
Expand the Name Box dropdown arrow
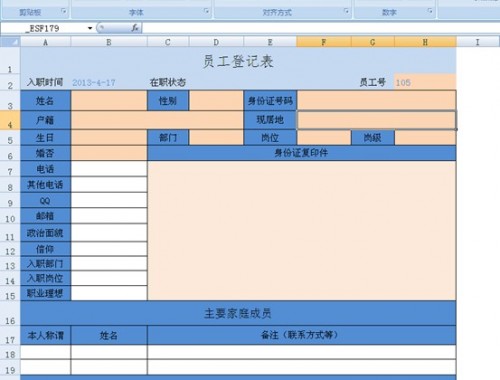click(90, 28)
